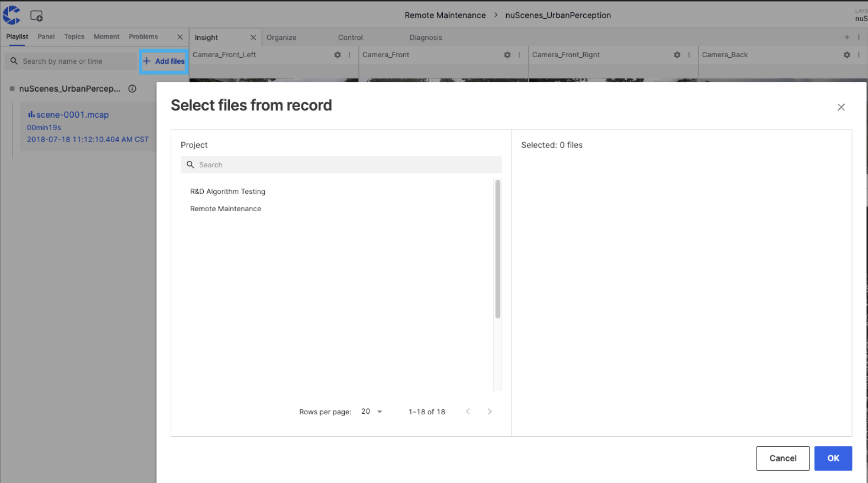Image resolution: width=868 pixels, height=483 pixels.
Task: Open nuScenes_UrbanPerception breadcrumb link
Action: (558, 15)
